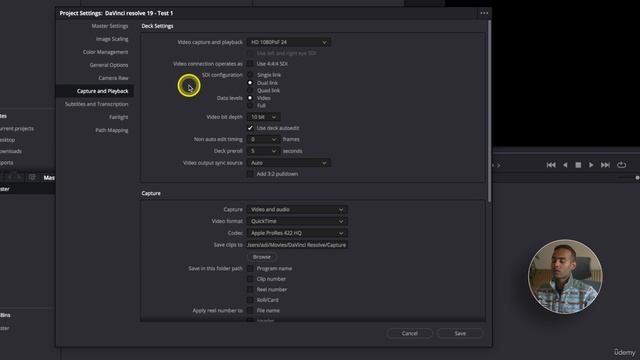Click Save in Project Settings
The height and width of the screenshot is (360, 640).
460,333
